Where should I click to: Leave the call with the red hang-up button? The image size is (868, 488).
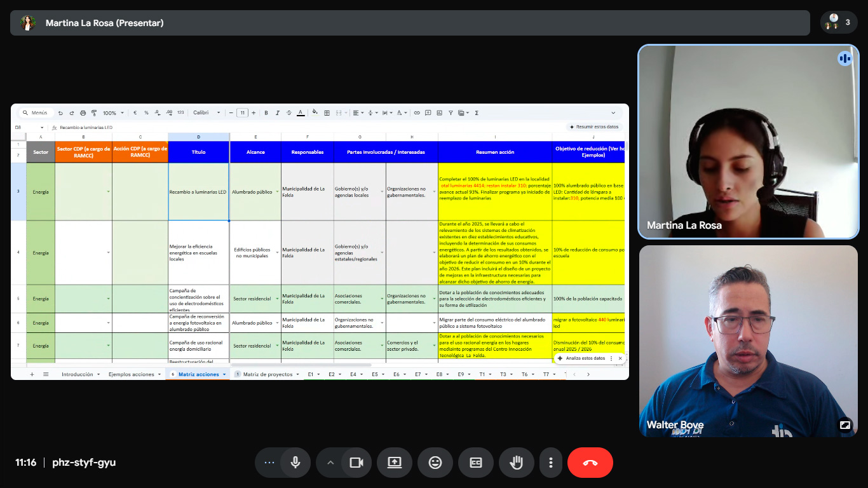(x=590, y=463)
